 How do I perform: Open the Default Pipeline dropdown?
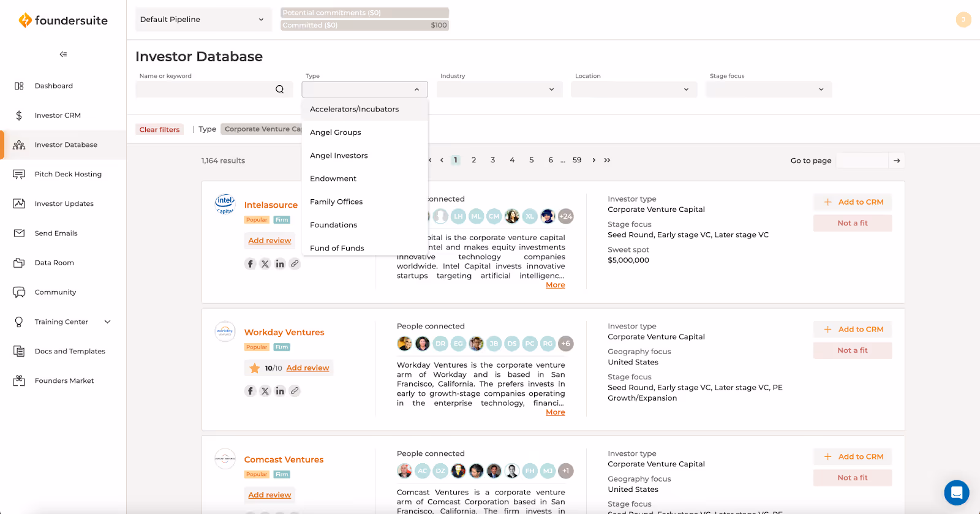pyautogui.click(x=203, y=20)
